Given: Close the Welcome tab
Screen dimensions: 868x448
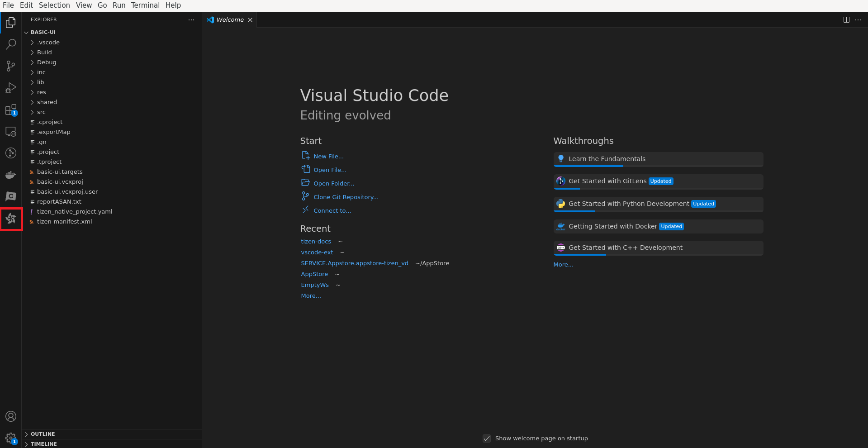Looking at the screenshot, I should [x=250, y=19].
